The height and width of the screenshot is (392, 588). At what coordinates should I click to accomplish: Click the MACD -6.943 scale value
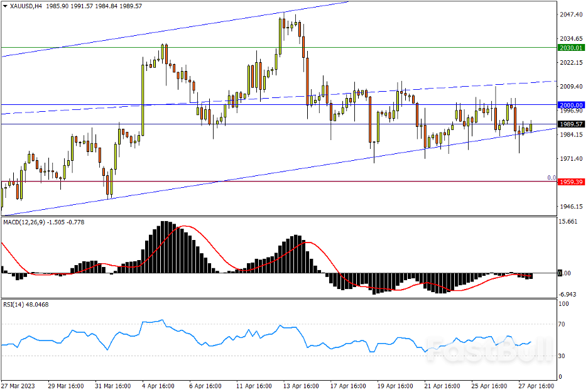(569, 294)
